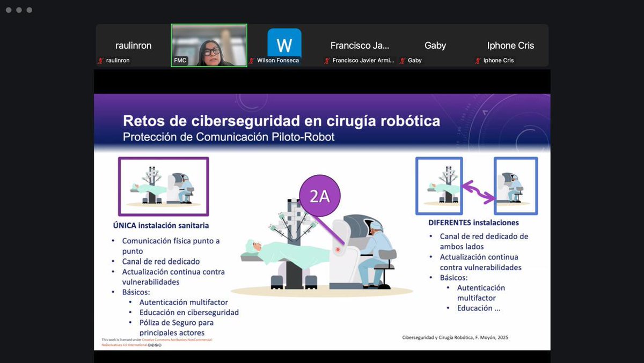Click 'Educación ...' bullet in right column
644x363 pixels.
[479, 308]
